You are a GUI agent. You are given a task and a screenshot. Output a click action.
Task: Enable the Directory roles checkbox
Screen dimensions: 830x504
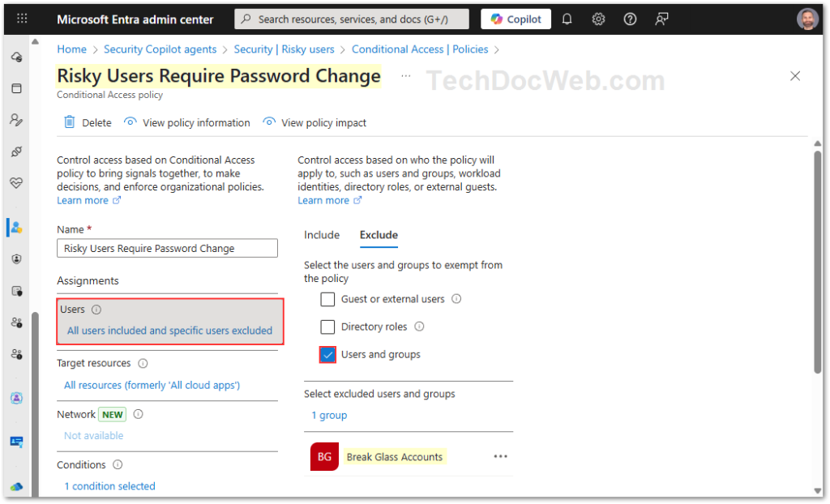pos(327,327)
